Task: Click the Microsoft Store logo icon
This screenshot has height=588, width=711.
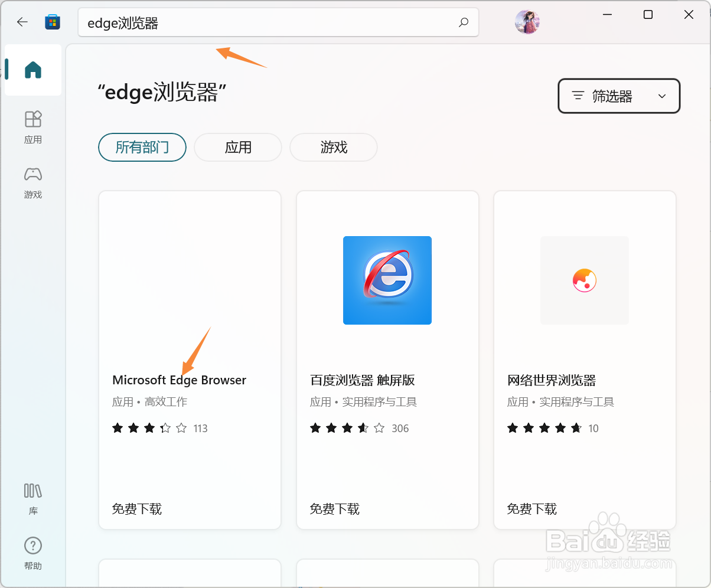Action: point(53,22)
